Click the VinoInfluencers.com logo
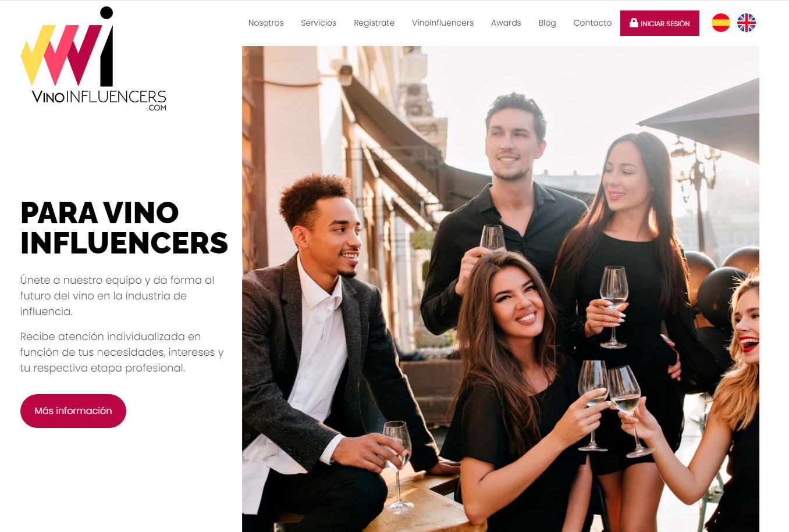The height and width of the screenshot is (532, 789). (94, 59)
